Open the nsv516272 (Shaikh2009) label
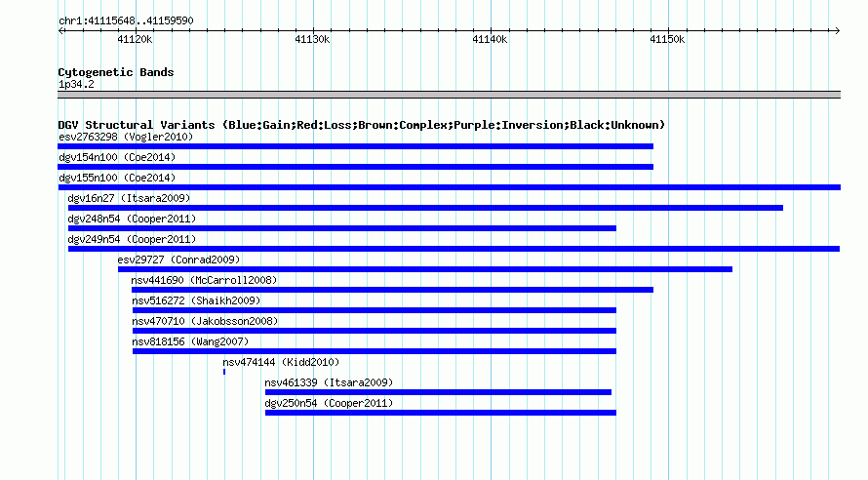Viewport: 868px width, 480px height. [x=196, y=300]
